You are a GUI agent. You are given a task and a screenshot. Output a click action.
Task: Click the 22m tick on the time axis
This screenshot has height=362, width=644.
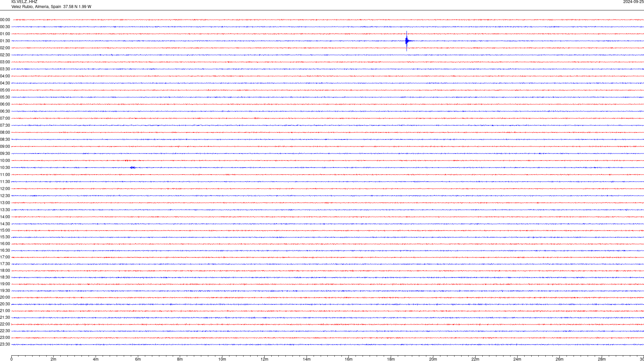pyautogui.click(x=475, y=359)
